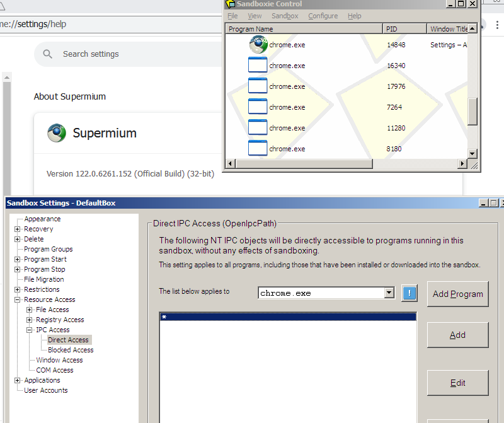Click the PID value 14848
The image size is (504, 423).
(396, 45)
